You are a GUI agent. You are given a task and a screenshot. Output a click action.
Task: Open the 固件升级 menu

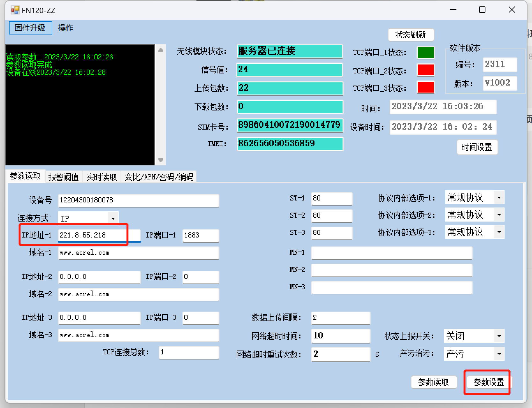tap(30, 28)
